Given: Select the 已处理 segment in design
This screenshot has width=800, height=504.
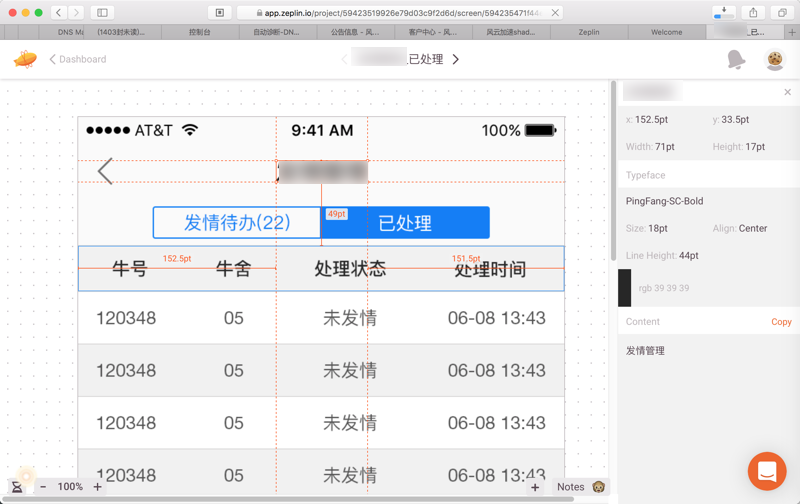Looking at the screenshot, I should 405,222.
